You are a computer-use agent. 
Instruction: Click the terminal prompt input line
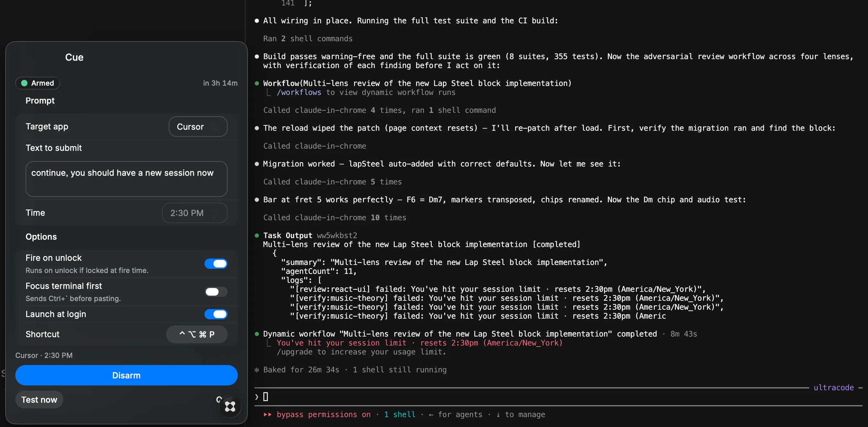tap(558, 397)
